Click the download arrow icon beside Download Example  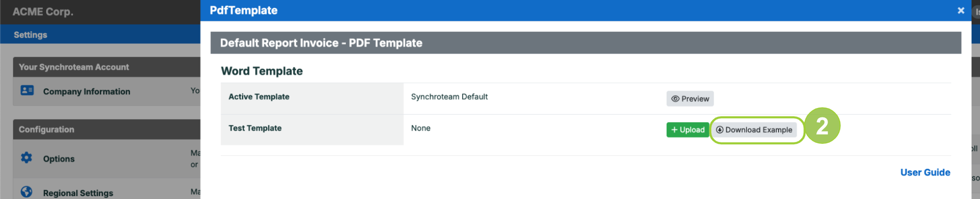coord(720,130)
